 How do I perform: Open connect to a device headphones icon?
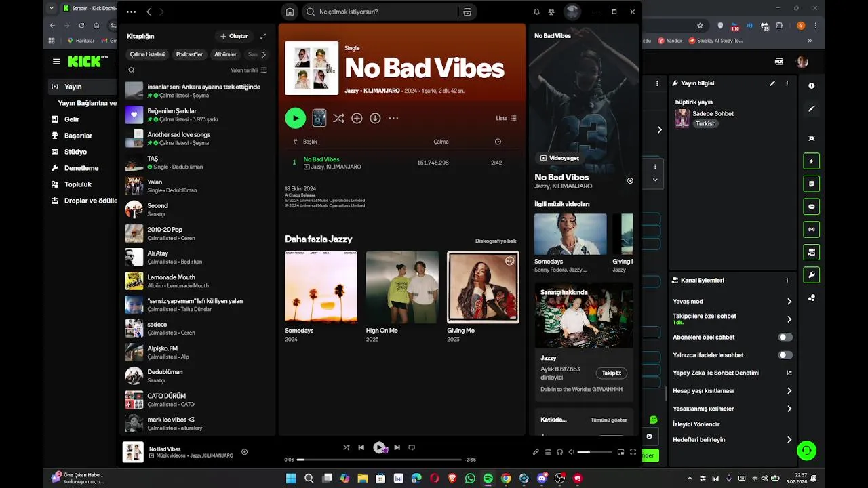click(559, 452)
